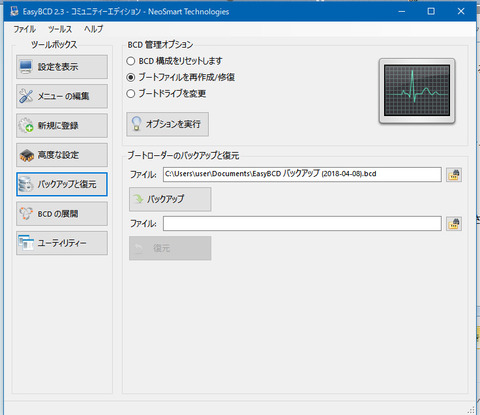Open the ヘルプ menu
Image resolution: width=480 pixels, height=415 pixels.
click(94, 29)
